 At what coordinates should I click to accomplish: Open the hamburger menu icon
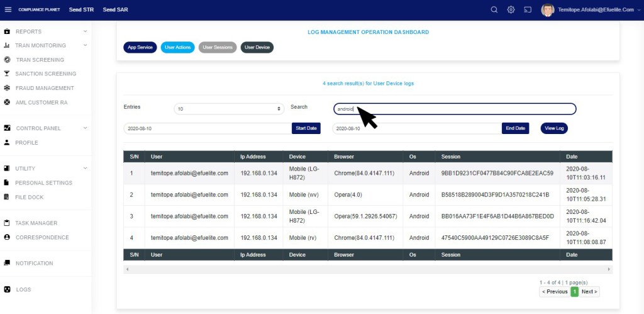click(8, 9)
